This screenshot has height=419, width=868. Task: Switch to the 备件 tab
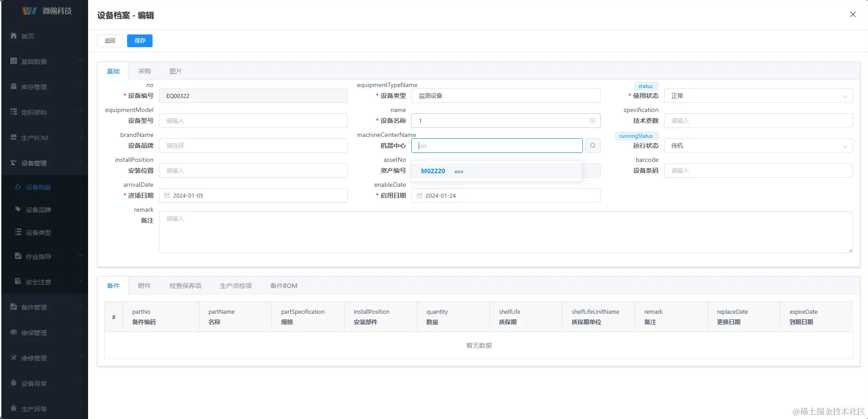[x=113, y=286]
